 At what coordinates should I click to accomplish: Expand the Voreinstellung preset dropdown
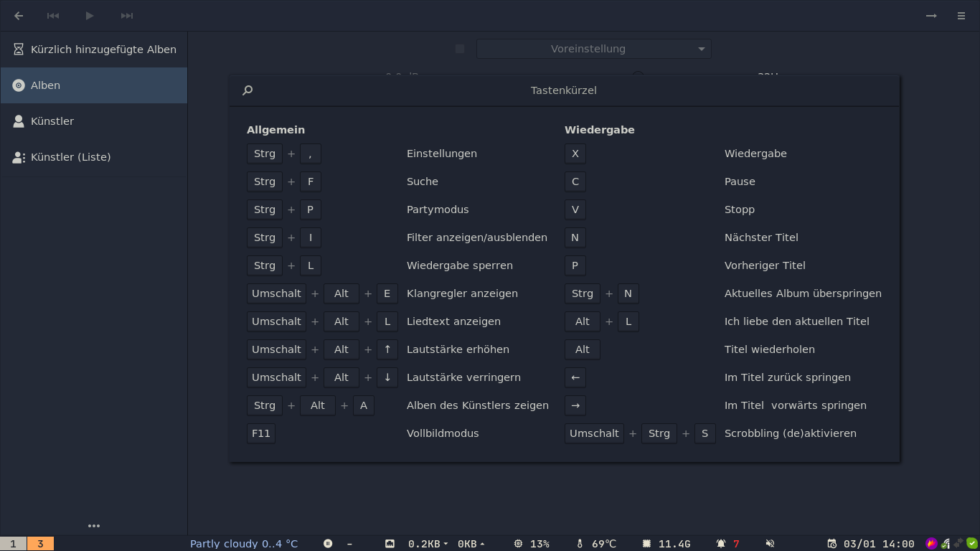tap(593, 49)
